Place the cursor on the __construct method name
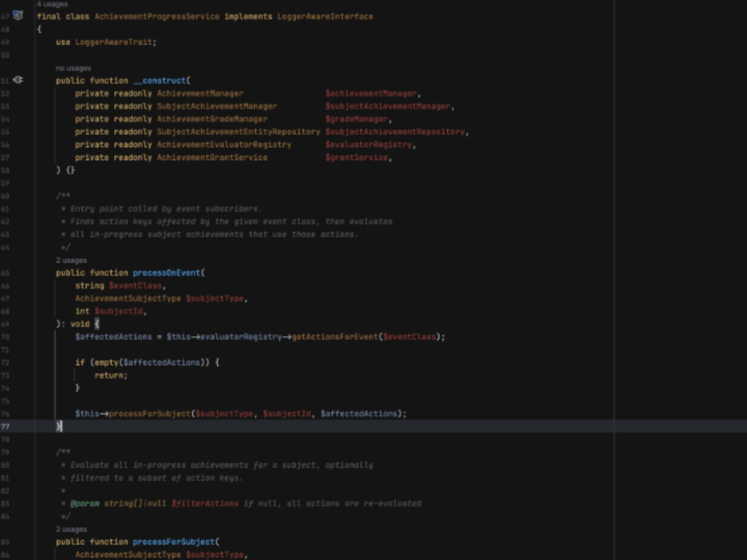The image size is (747, 560). pyautogui.click(x=159, y=81)
